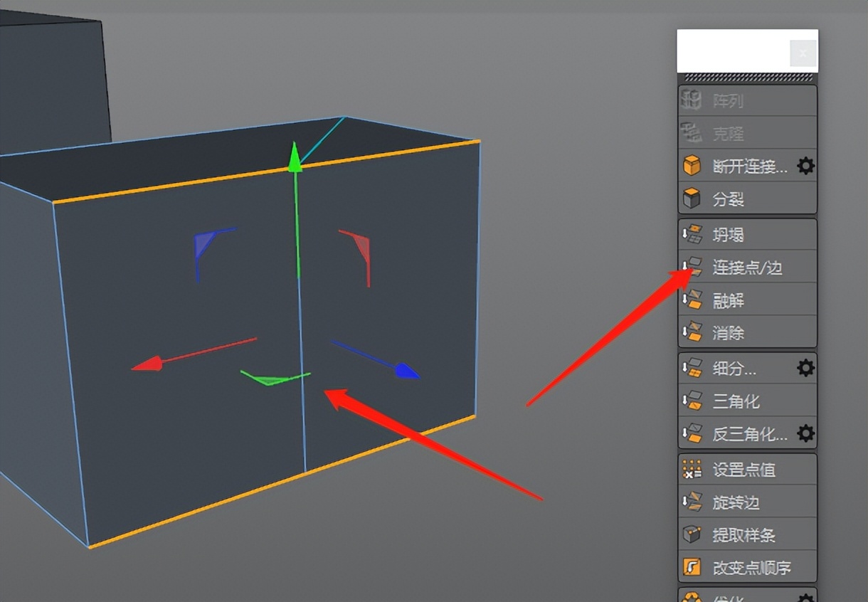Open the 反三角化 options gear
868x602 pixels.
[x=805, y=434]
